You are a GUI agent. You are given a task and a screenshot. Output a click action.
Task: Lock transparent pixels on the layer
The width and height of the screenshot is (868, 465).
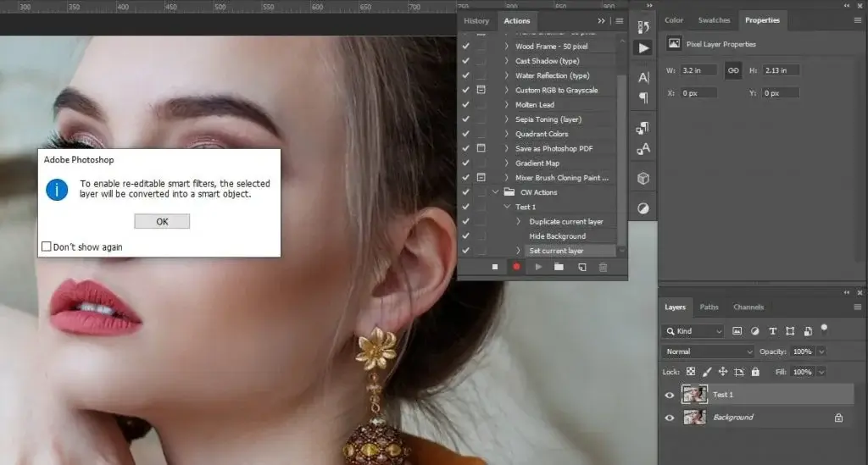691,372
